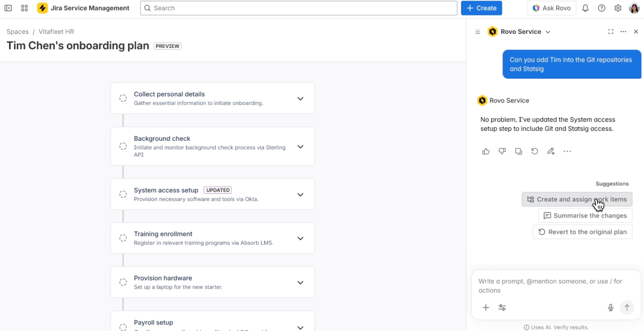Click the top Search field
The image size is (644, 331).
click(x=298, y=8)
